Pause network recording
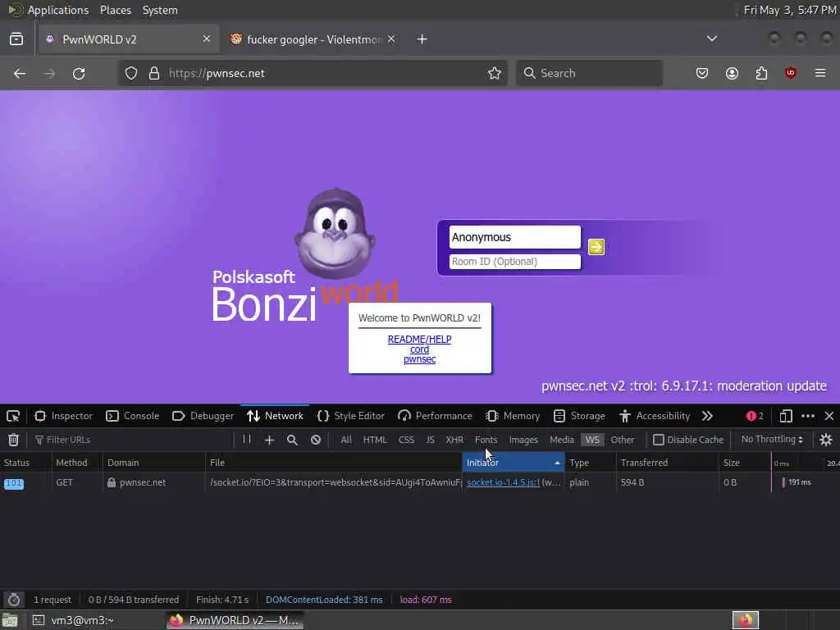840x630 pixels. (x=247, y=440)
